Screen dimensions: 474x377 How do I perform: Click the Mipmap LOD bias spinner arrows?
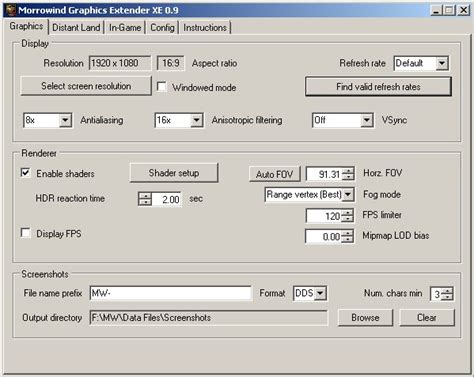click(348, 237)
